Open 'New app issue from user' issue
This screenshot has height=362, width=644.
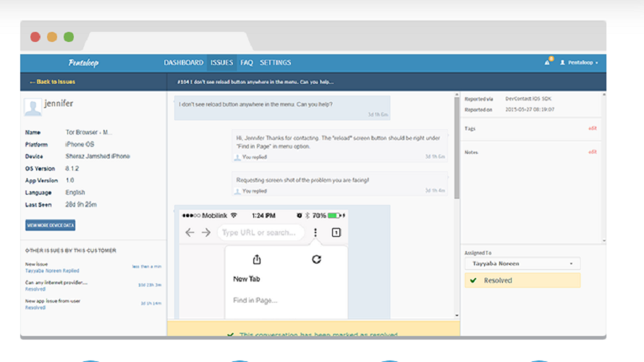(53, 300)
